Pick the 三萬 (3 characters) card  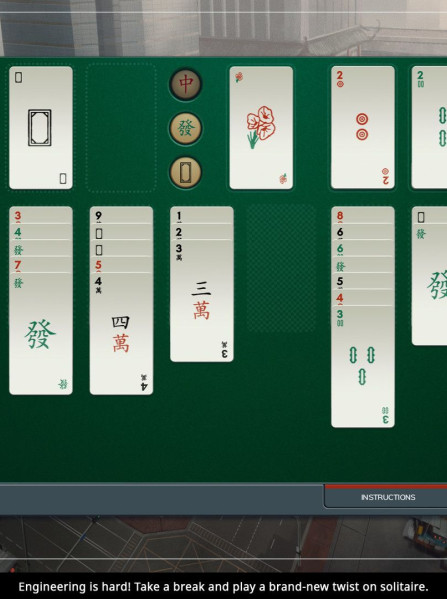click(202, 301)
